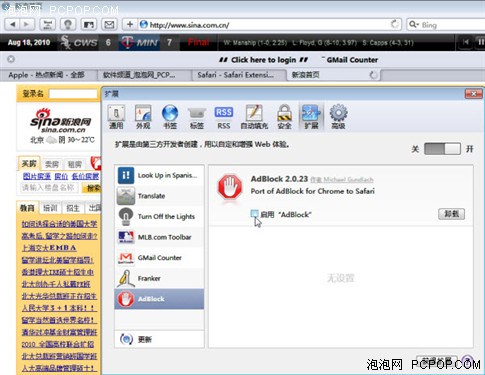The height and width of the screenshot is (375, 485).
Task: Select the 招生 tab on the Sina page
Action: [x=73, y=208]
